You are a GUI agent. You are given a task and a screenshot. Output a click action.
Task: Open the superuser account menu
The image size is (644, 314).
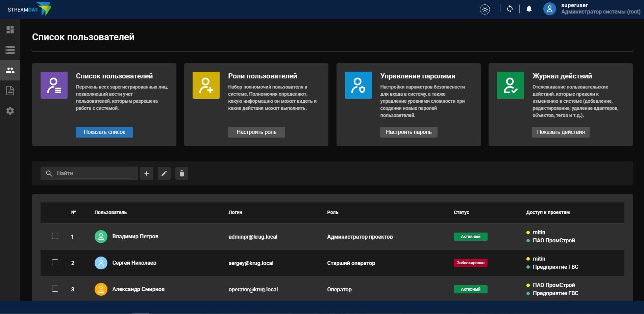[549, 8]
